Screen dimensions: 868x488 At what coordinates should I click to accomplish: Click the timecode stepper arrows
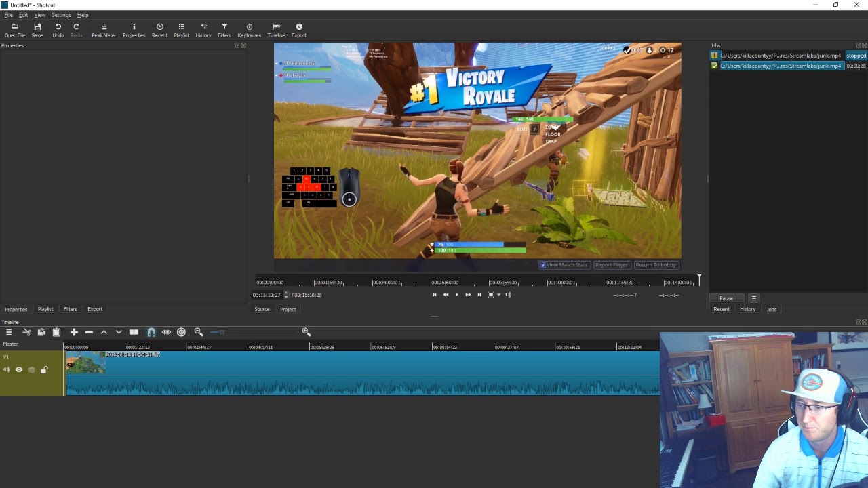(286, 295)
